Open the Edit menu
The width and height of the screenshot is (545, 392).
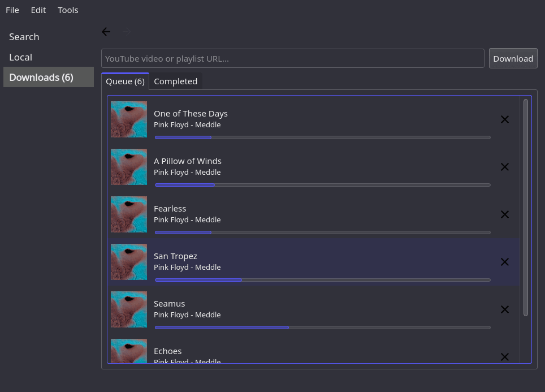tap(38, 10)
